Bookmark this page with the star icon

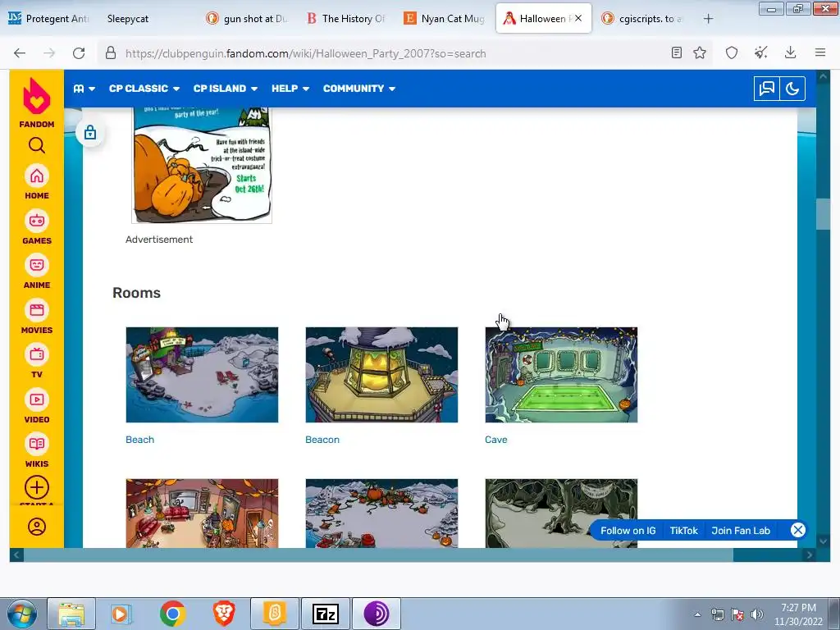(x=699, y=52)
